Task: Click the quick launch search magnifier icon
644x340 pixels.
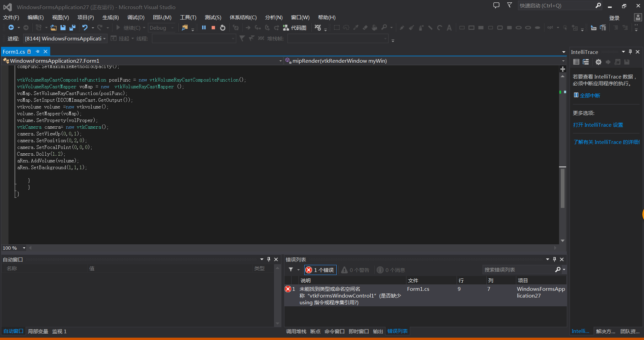Action: (x=598, y=5)
